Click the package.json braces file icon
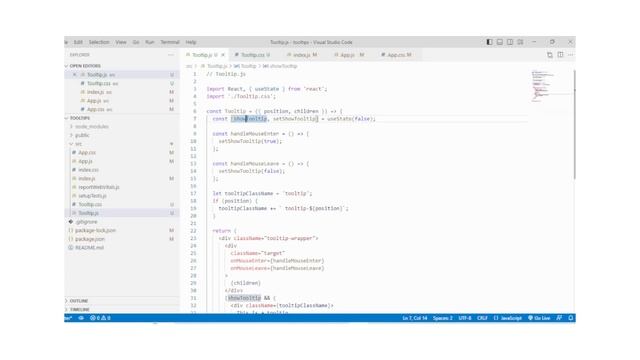 71,239
